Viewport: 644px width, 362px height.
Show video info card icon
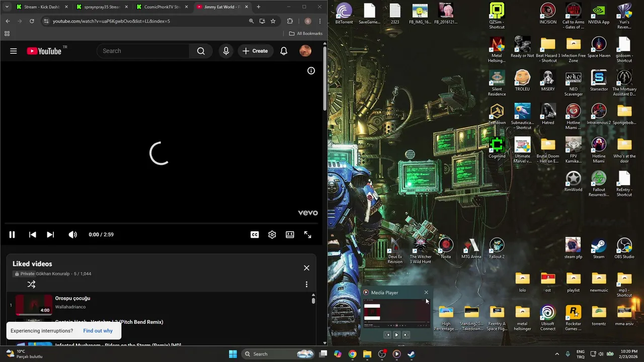click(311, 71)
